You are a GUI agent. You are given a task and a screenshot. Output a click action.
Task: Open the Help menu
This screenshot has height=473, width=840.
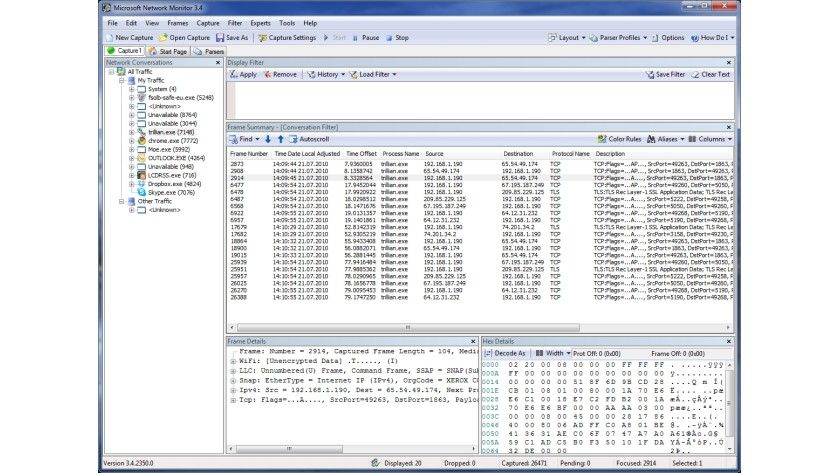(x=310, y=23)
